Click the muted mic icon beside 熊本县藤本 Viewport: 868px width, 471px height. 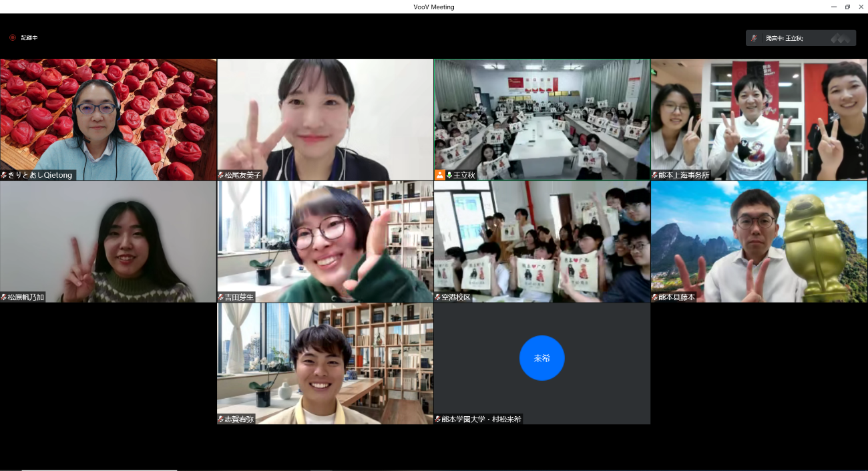(x=655, y=297)
